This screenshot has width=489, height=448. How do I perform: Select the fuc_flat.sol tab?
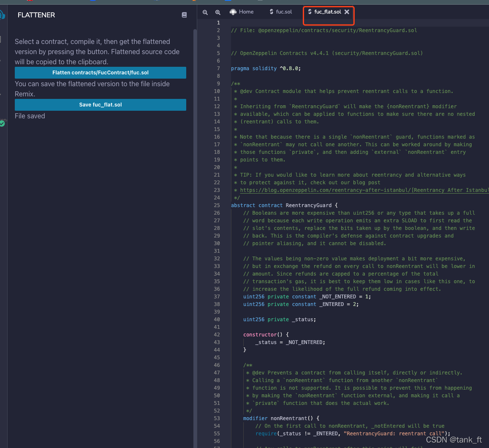[327, 12]
